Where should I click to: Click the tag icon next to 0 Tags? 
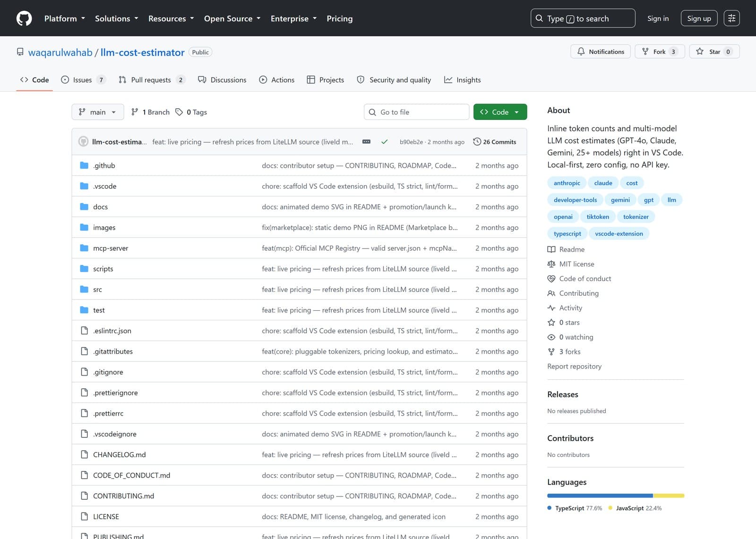(x=179, y=112)
